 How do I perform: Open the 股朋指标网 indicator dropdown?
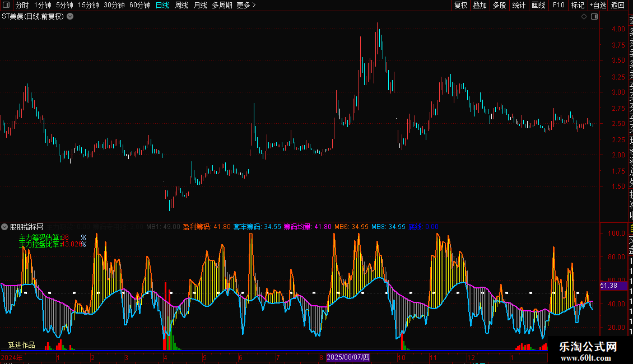click(x=4, y=227)
